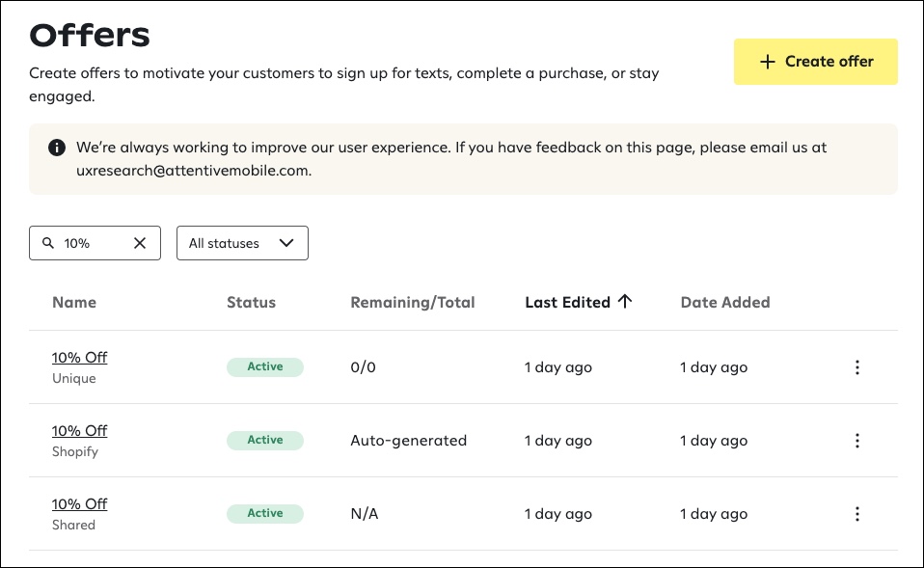This screenshot has width=924, height=568.
Task: Sort by the Name column header
Action: pos(74,302)
